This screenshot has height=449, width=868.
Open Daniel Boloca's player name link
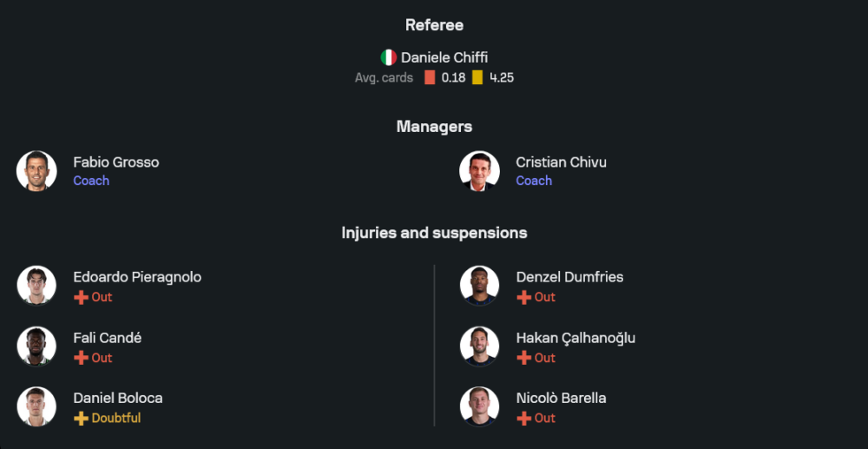117,399
